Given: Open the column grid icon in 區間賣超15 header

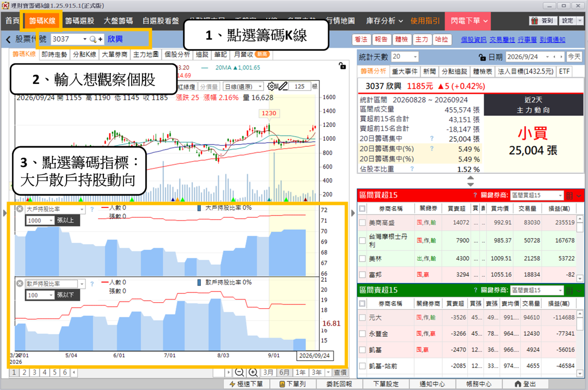Looking at the screenshot, I should click(x=570, y=290).
